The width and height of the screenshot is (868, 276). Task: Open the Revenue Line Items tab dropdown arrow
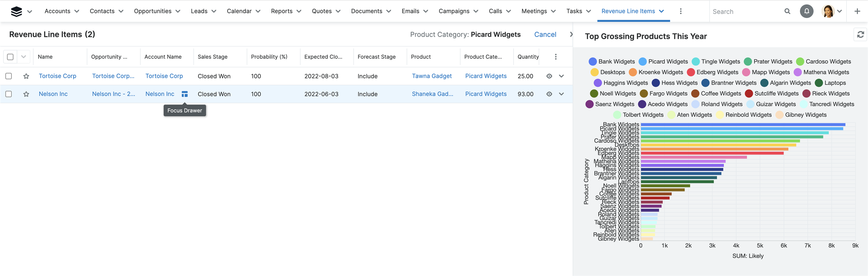(x=661, y=11)
